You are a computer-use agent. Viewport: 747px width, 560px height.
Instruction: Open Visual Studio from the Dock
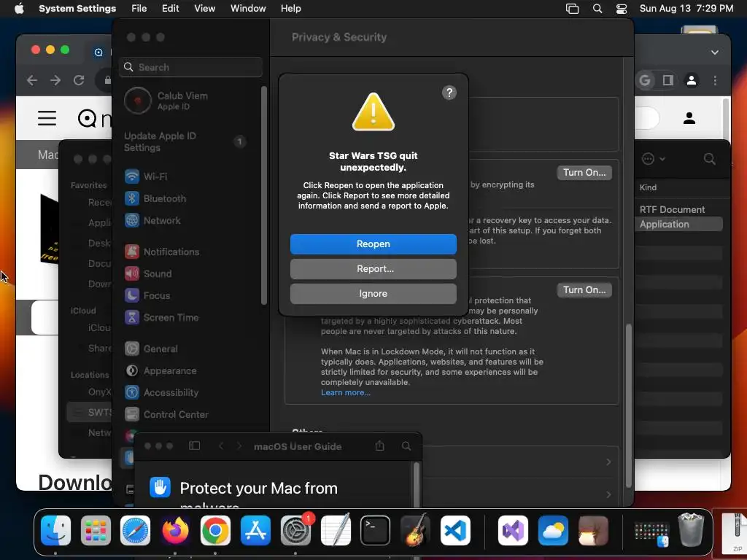pos(513,531)
